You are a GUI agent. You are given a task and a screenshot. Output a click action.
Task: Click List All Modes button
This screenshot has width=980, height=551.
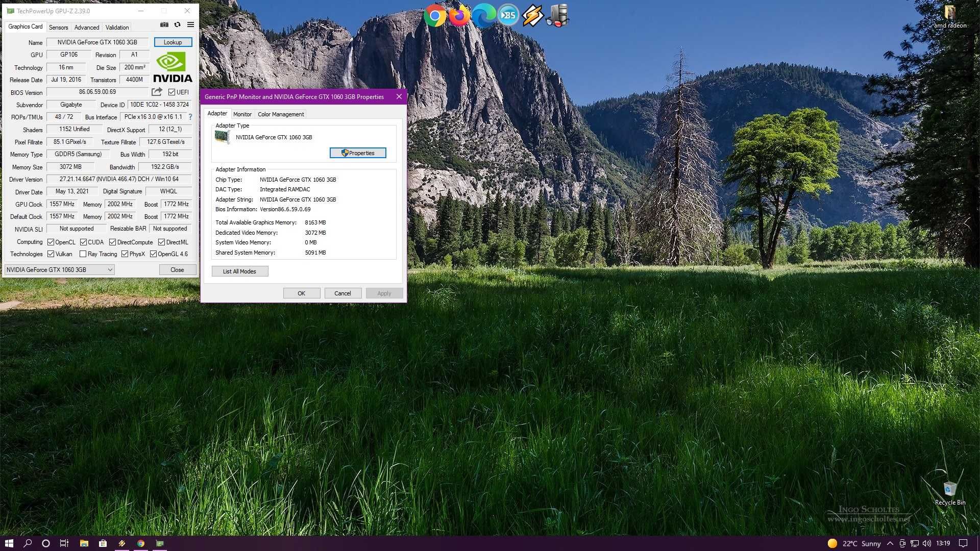pos(239,271)
